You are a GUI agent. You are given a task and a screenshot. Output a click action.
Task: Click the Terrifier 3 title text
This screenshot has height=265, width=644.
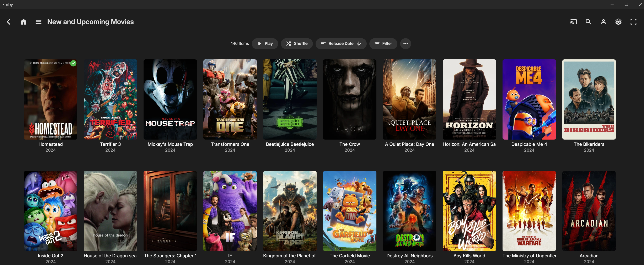(x=110, y=144)
